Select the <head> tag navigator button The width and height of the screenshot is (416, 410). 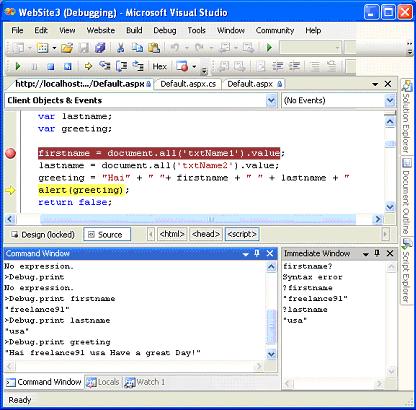(206, 234)
